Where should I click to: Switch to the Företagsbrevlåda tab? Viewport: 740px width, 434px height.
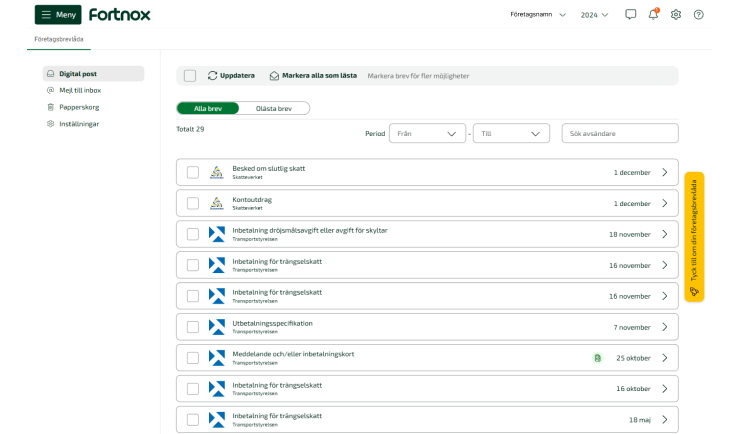click(x=59, y=39)
